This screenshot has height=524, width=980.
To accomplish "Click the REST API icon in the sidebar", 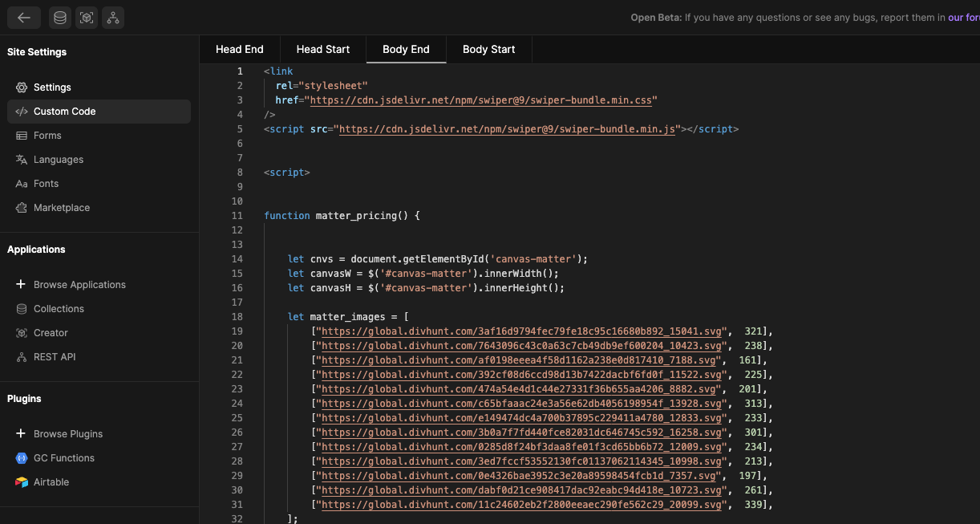I will pos(22,357).
